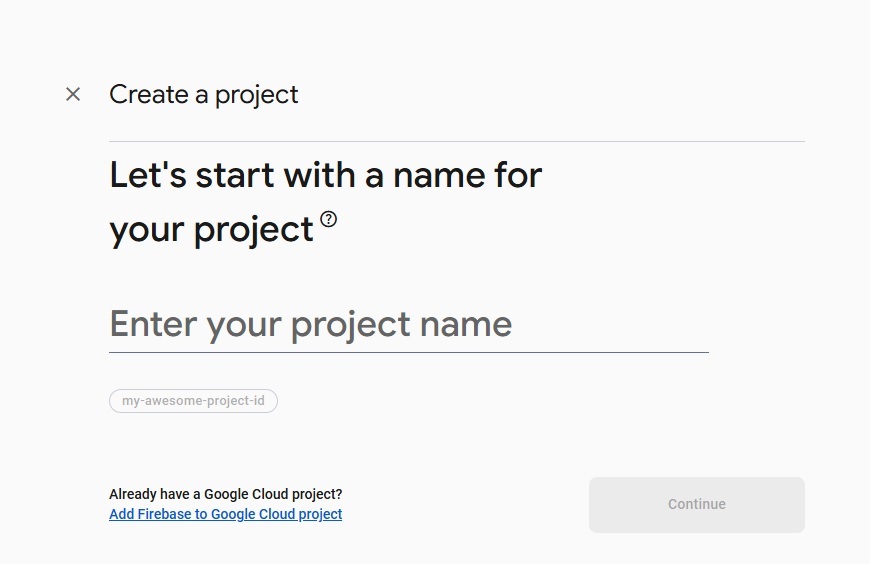Close the Create a project dialog
This screenshot has width=870, height=564.
click(x=73, y=94)
